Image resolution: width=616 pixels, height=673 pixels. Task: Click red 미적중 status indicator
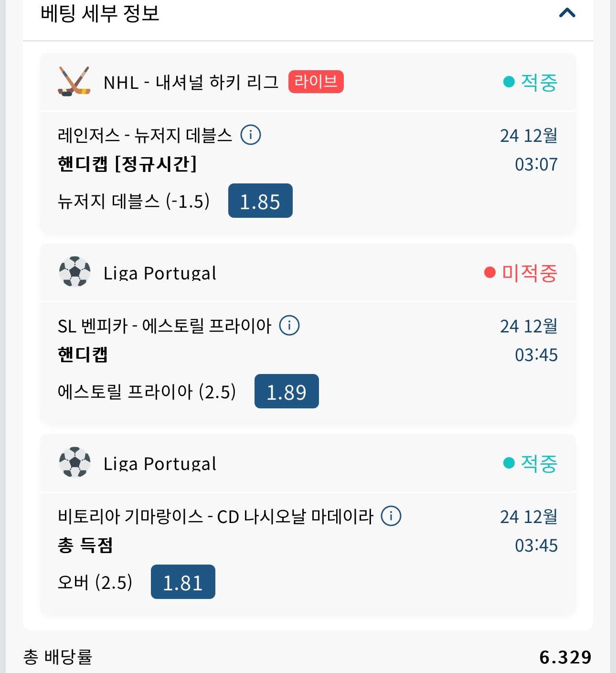point(521,273)
